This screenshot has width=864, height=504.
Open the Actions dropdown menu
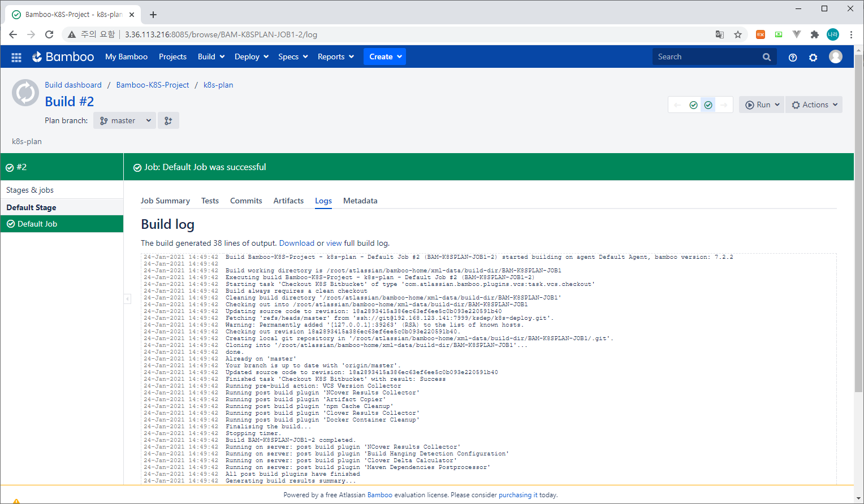pyautogui.click(x=814, y=105)
